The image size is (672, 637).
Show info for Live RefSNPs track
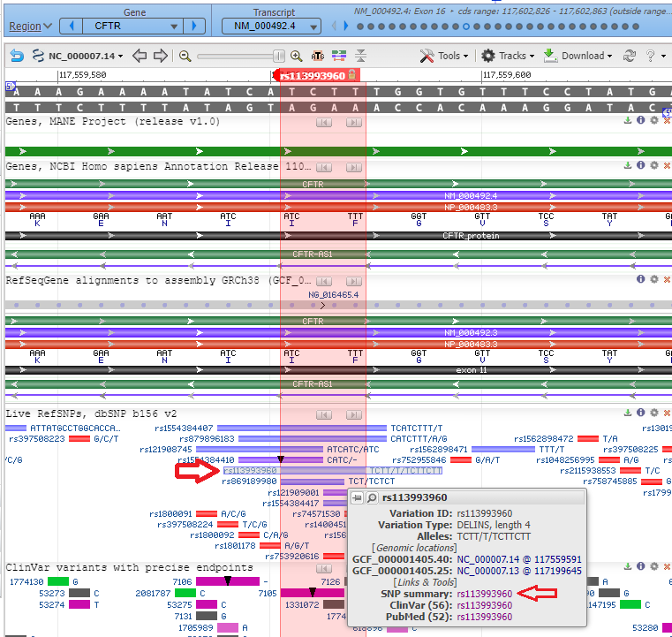coord(641,413)
